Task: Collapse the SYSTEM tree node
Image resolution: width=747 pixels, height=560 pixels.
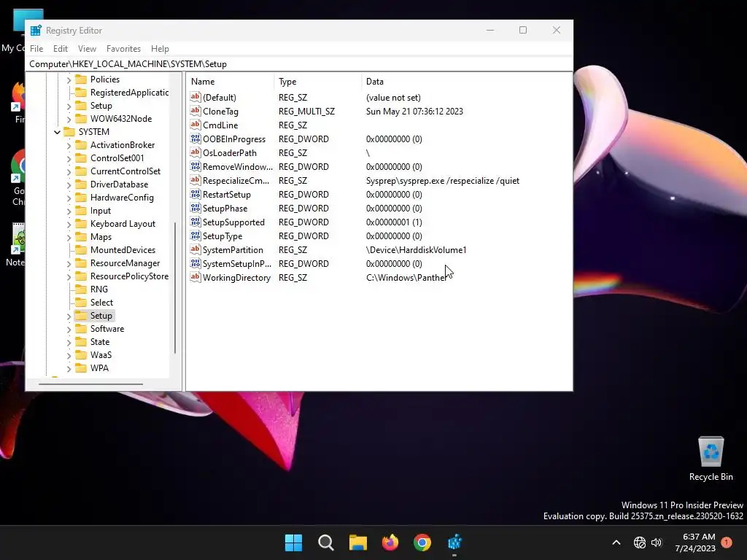Action: pyautogui.click(x=57, y=132)
